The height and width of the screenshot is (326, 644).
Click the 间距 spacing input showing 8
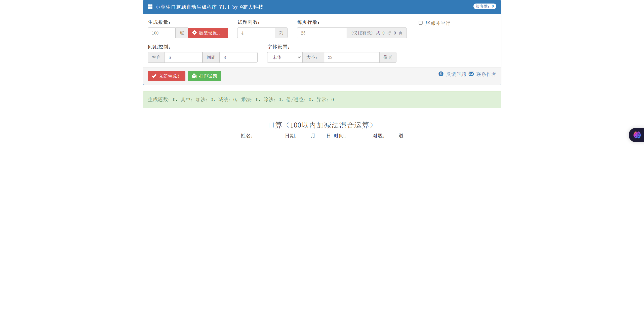coord(238,57)
